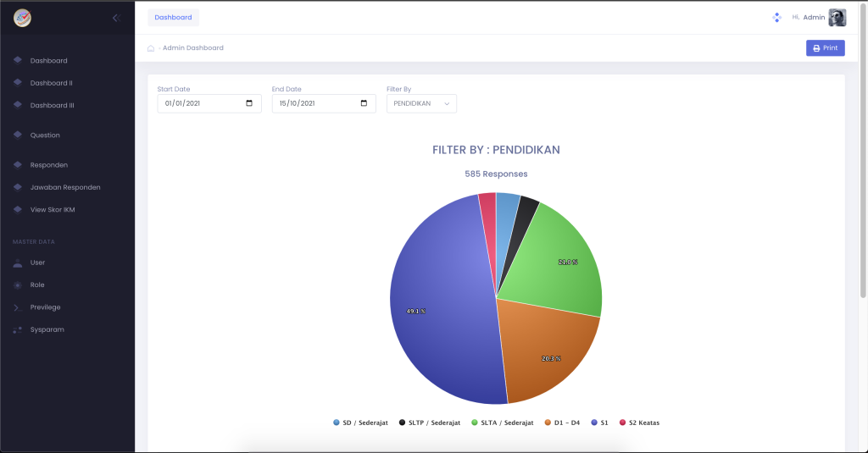
Task: Open the Filter By PENDIDIKAN dropdown
Action: click(x=421, y=103)
